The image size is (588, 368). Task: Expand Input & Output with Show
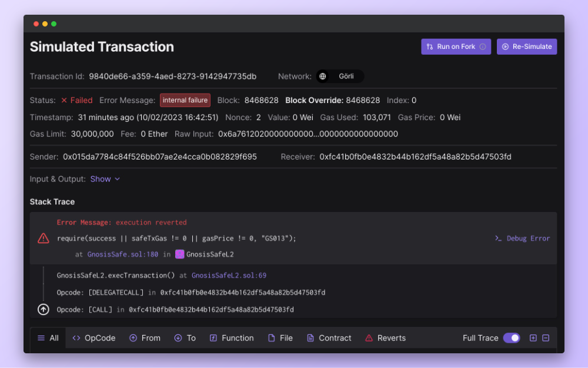pyautogui.click(x=105, y=179)
